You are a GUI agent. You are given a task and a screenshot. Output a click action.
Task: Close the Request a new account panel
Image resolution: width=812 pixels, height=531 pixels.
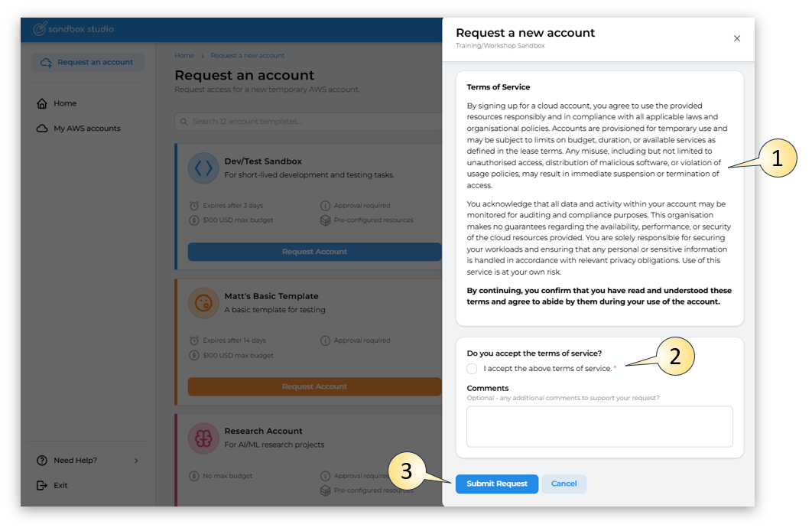coord(737,38)
